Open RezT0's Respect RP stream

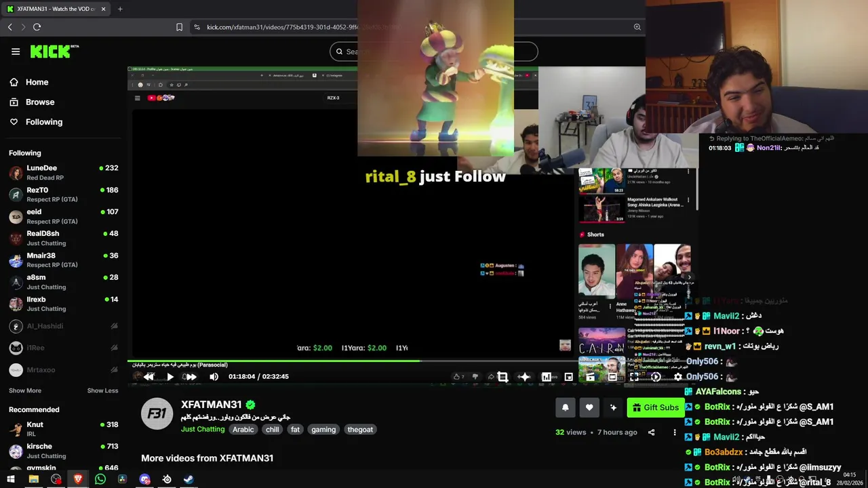(x=63, y=195)
